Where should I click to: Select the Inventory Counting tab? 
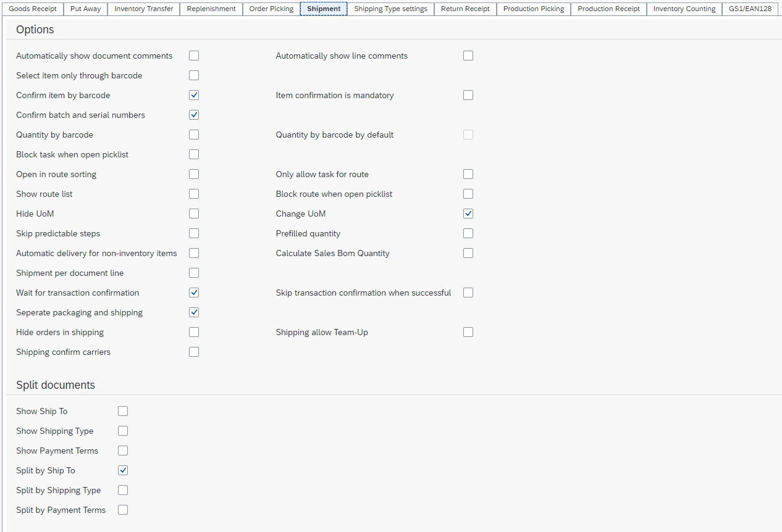pos(684,9)
